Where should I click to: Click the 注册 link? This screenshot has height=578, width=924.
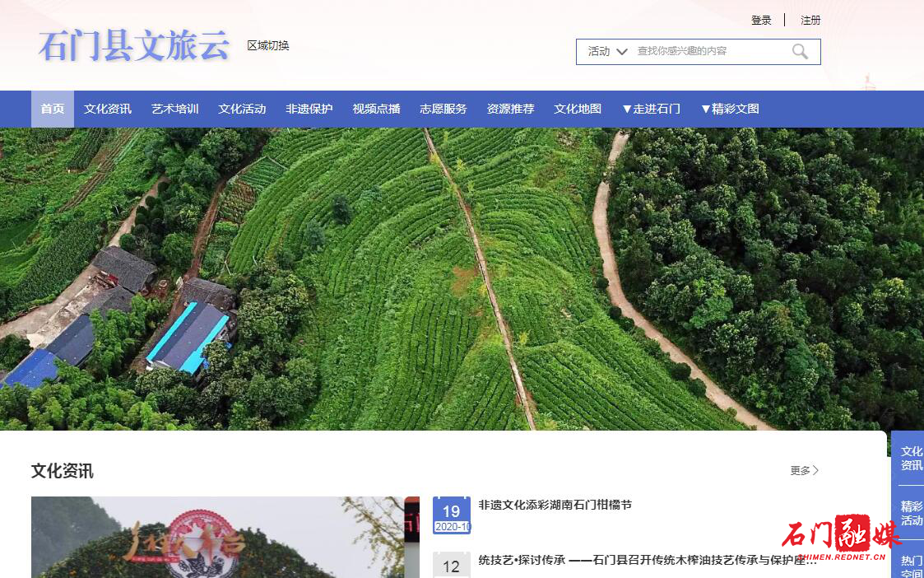point(810,20)
